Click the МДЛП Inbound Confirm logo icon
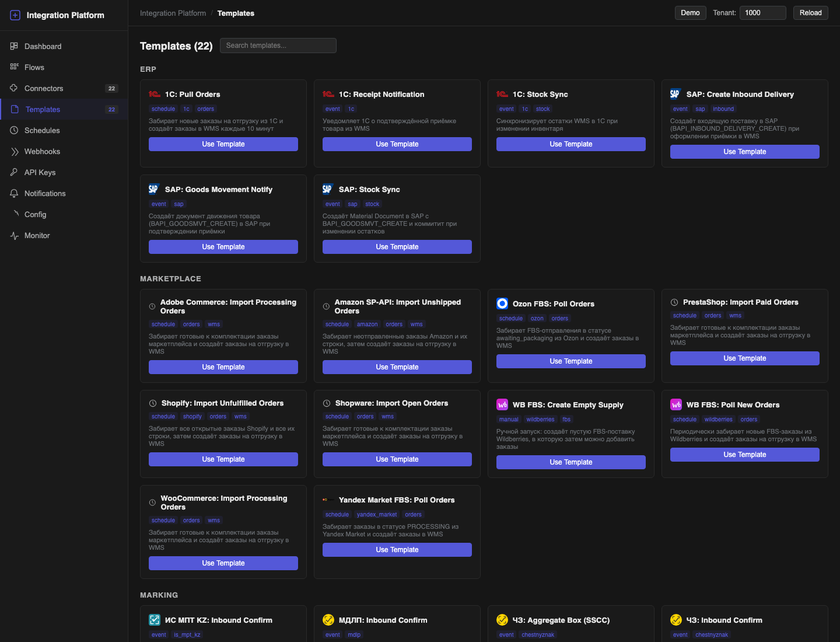This screenshot has width=840, height=642. point(328,620)
